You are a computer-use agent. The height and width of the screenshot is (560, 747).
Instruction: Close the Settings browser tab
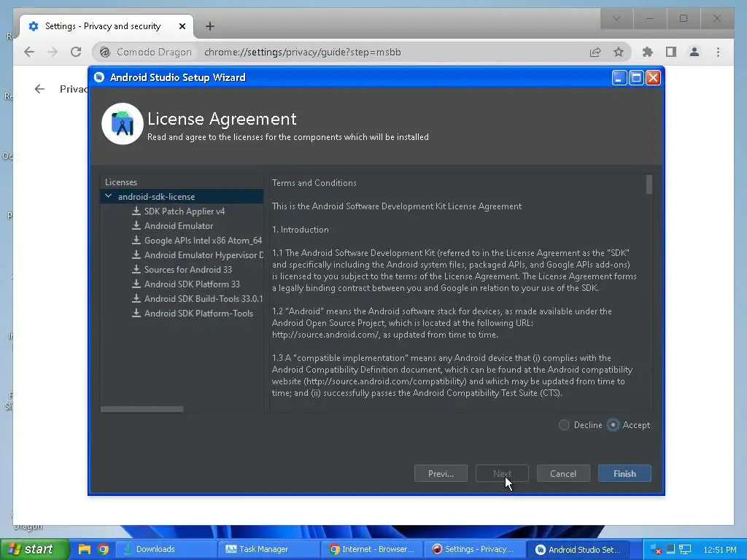tap(182, 26)
